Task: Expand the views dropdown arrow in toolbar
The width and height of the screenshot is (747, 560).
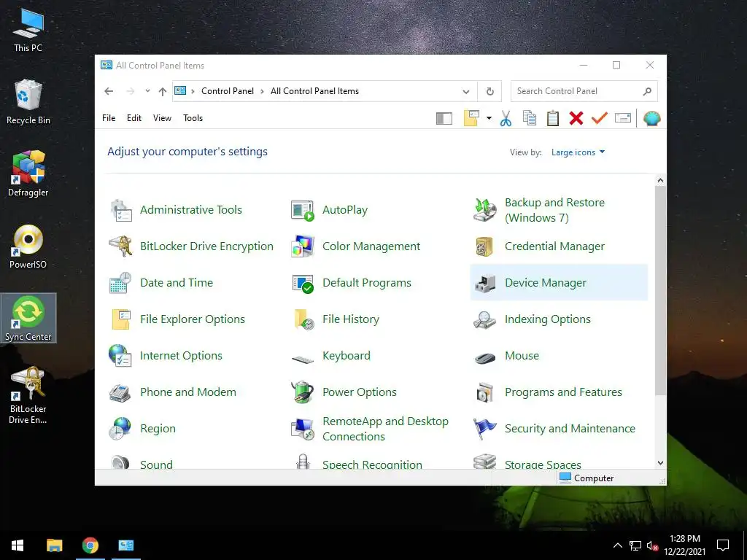Action: tap(489, 118)
